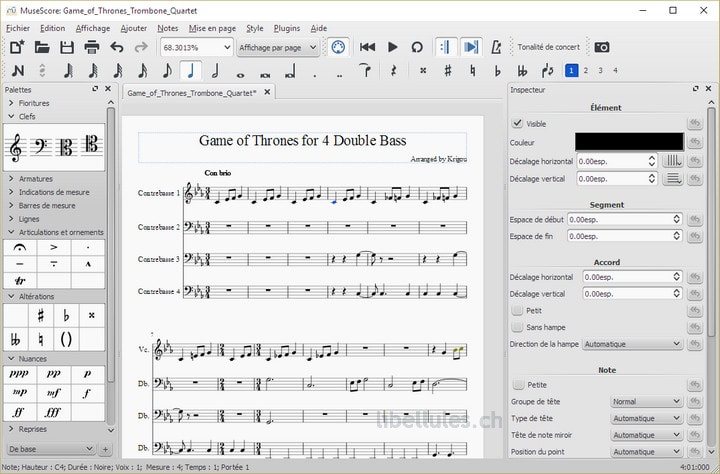The image size is (720, 474).
Task: Click the Espace de début field
Action: 624,220
